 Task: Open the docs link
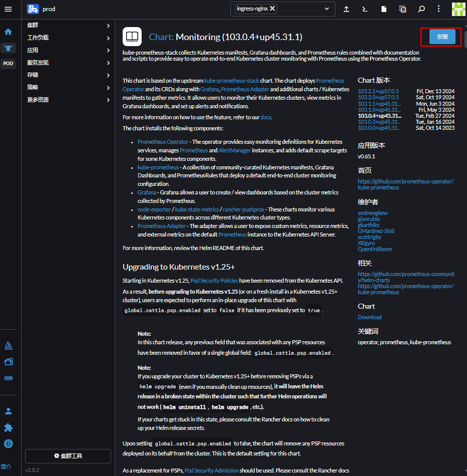(266, 117)
